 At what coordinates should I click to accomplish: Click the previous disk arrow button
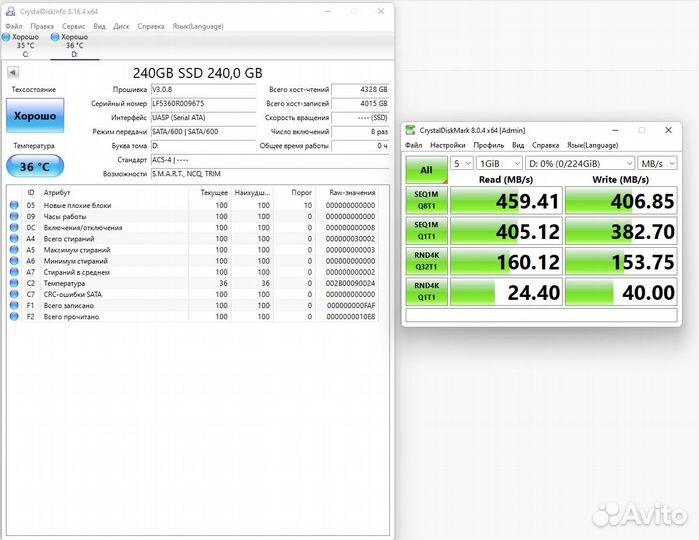(13, 72)
